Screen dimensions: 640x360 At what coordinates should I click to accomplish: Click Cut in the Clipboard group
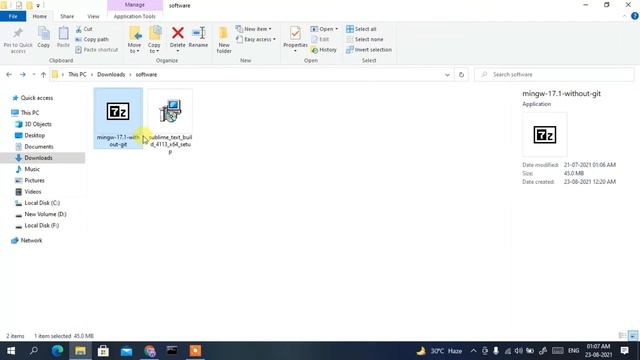[x=84, y=29]
